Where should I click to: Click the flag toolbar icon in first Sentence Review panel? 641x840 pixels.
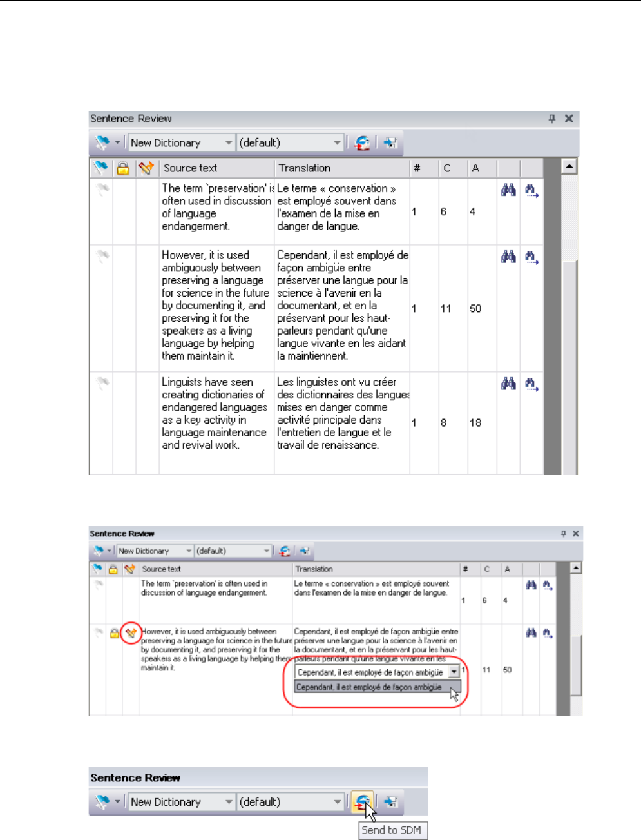tap(102, 142)
